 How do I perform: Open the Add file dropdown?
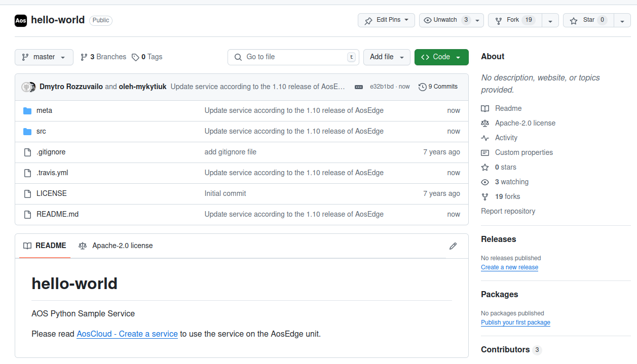387,57
